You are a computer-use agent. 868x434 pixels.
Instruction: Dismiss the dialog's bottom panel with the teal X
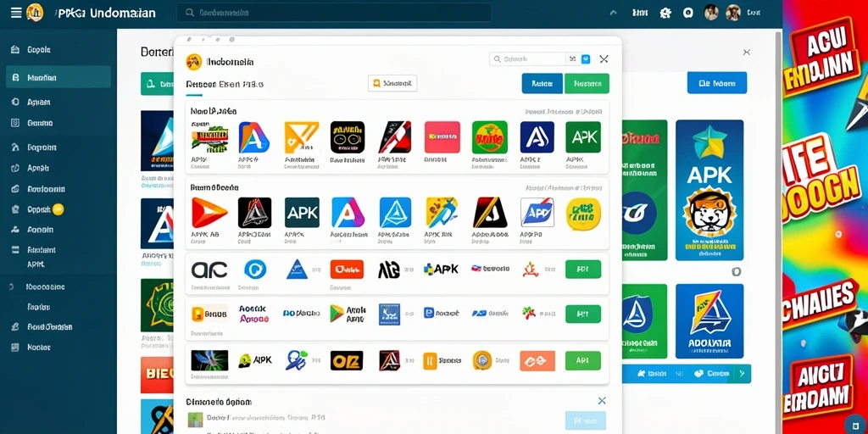(602, 401)
